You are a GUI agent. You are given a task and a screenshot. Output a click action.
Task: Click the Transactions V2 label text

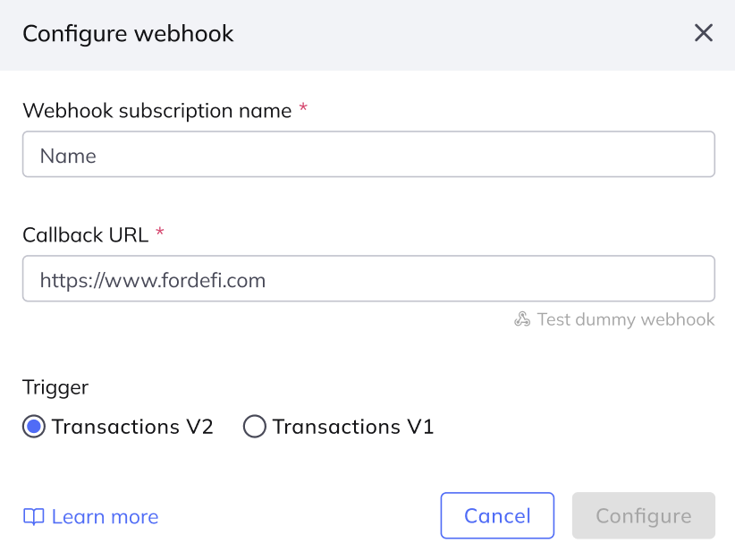(132, 427)
